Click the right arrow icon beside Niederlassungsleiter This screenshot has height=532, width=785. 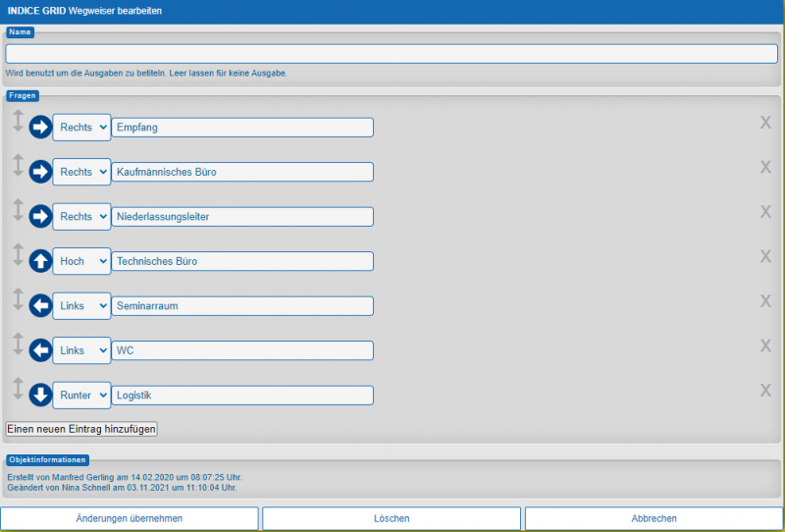click(40, 216)
